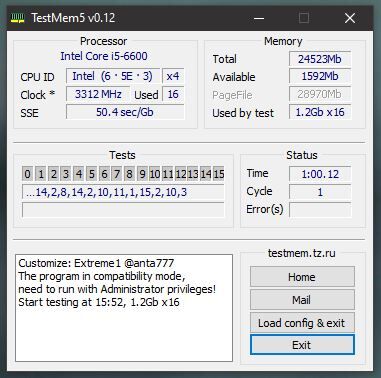Click the Time value 1:00.12

(320, 174)
